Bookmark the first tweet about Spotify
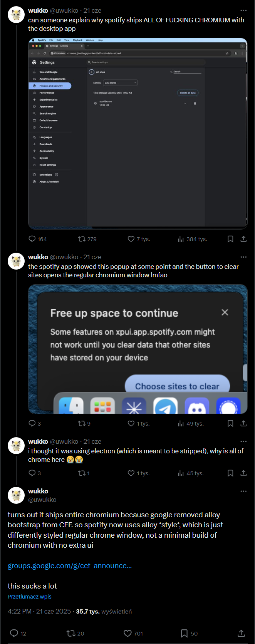The width and height of the screenshot is (255, 644). coord(230,239)
